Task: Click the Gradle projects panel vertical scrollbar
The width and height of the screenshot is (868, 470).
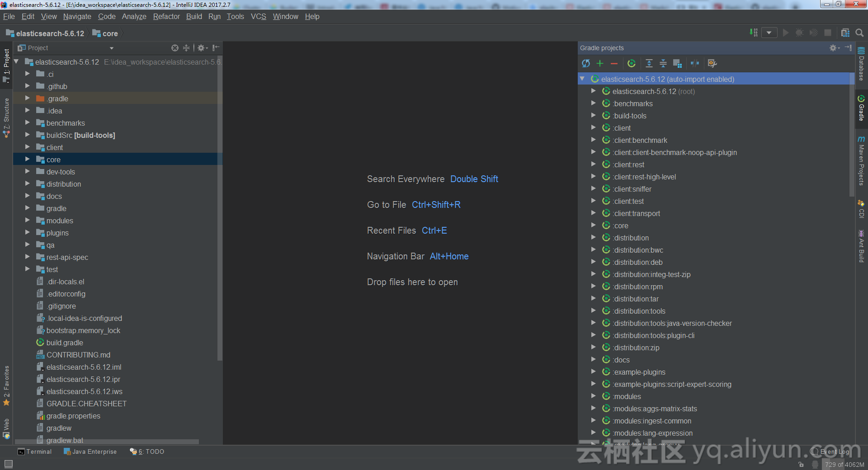Action: click(852, 136)
